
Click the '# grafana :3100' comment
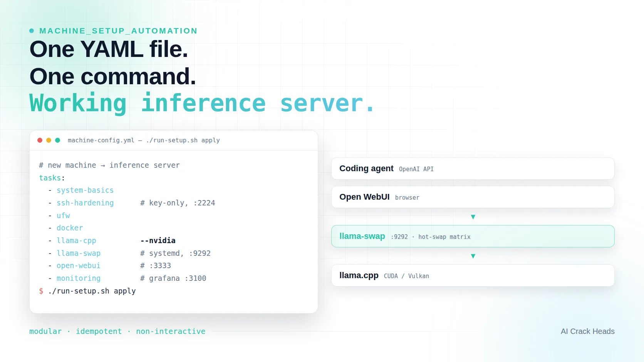click(173, 278)
